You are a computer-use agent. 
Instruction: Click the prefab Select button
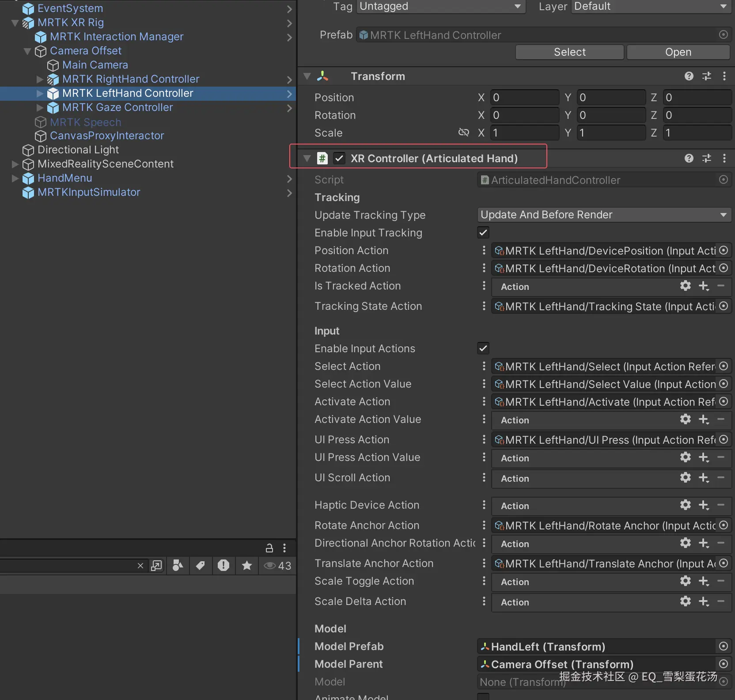click(570, 52)
